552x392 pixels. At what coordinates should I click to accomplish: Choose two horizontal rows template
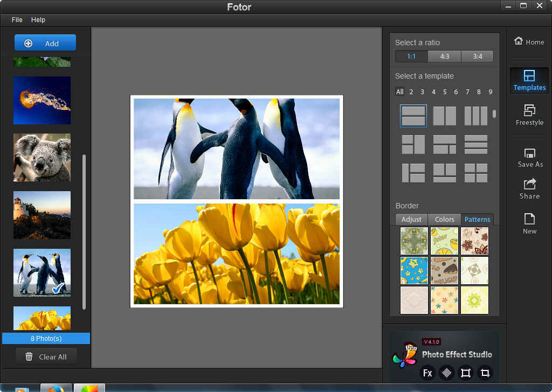click(413, 116)
